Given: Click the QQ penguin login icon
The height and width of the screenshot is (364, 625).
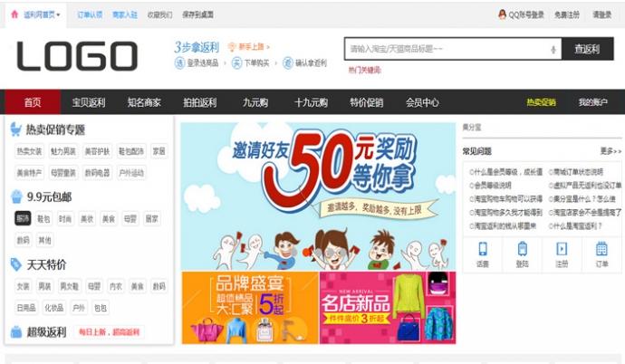Looking at the screenshot, I should tap(502, 14).
